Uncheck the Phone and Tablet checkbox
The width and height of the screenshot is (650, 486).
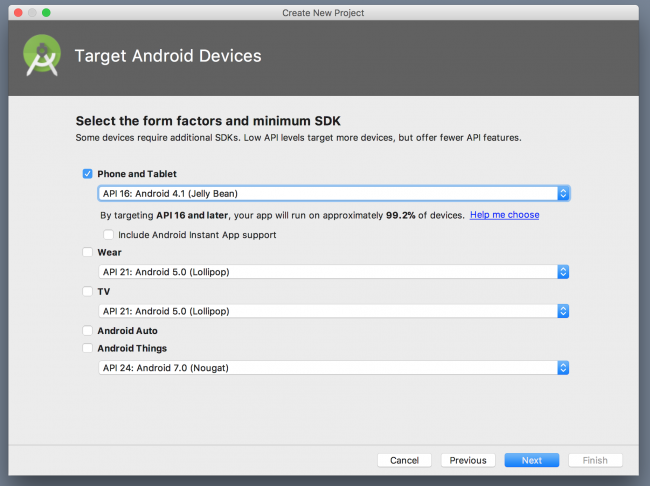(88, 174)
